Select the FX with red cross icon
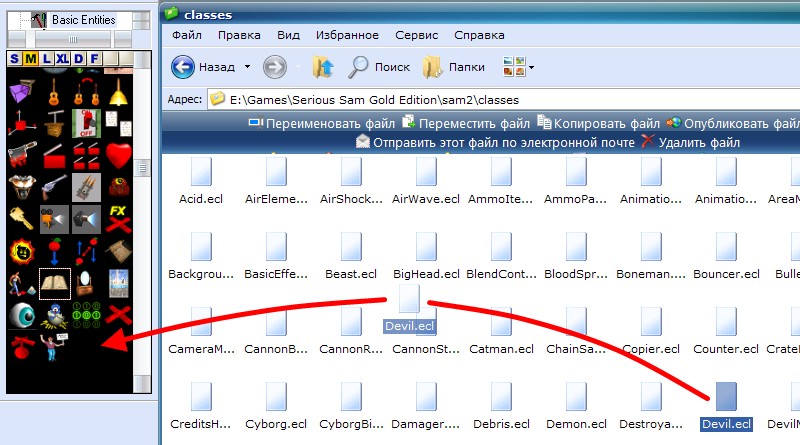 pyautogui.click(x=118, y=219)
